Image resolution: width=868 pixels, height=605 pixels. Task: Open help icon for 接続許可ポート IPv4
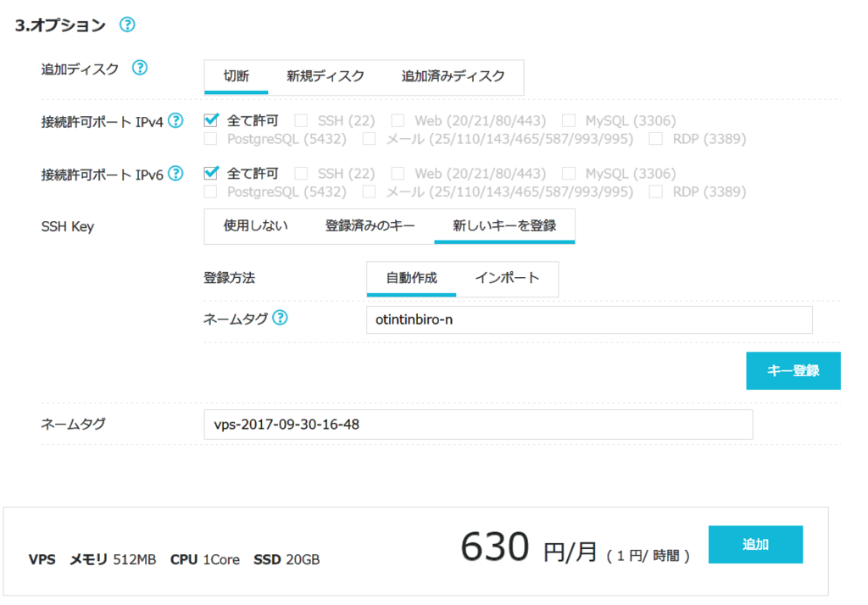point(175,120)
